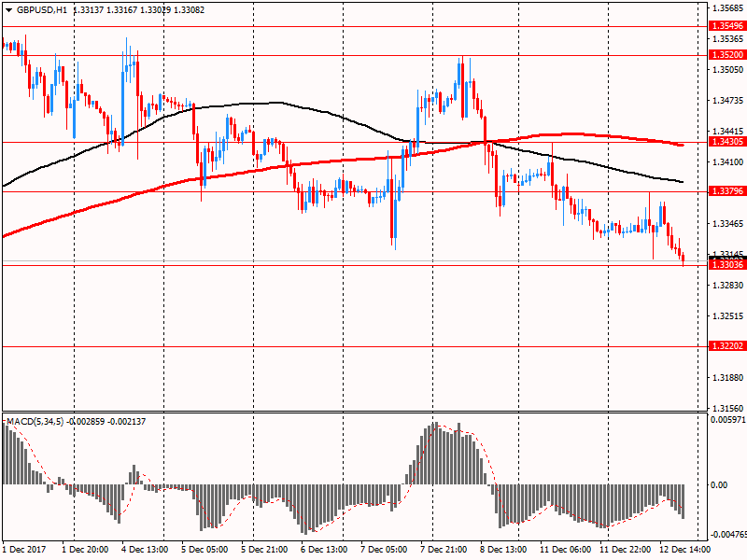Click the OHLC values 1.33137 1.33167 1.33029 1.33082
This screenshot has height=560, width=747.
[138, 10]
